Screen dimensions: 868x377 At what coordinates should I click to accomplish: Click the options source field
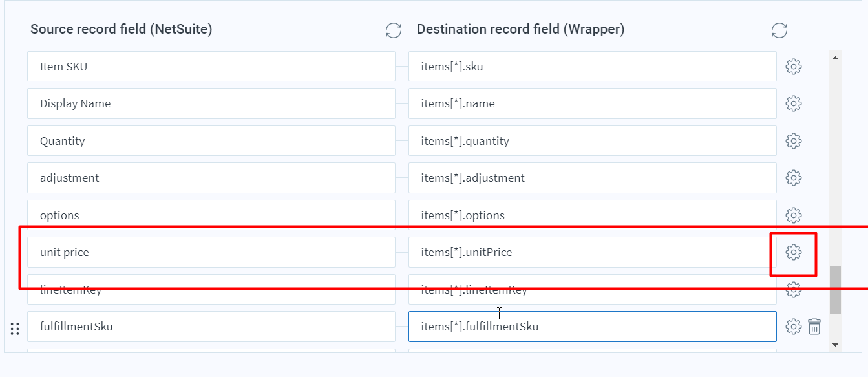(x=211, y=215)
